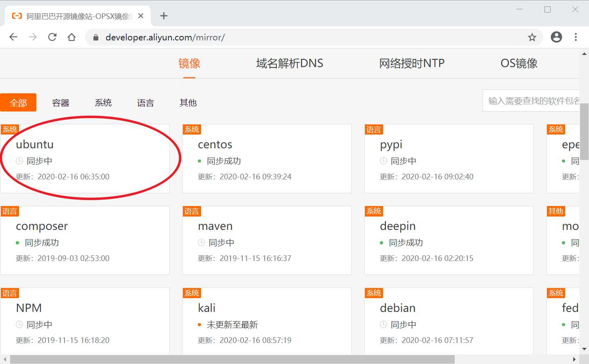Click the padlock site info icon
Viewport: 589px width, 364px height.
click(96, 37)
